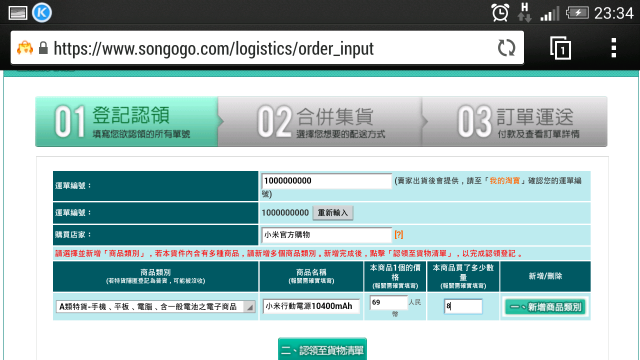The image size is (640, 360).
Task: Click the 商品名稱 column header
Action: [x=311, y=277]
